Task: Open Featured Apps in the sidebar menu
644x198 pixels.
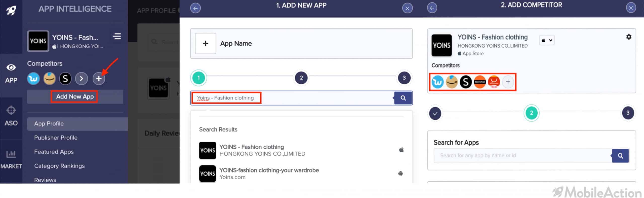Action: click(x=54, y=152)
